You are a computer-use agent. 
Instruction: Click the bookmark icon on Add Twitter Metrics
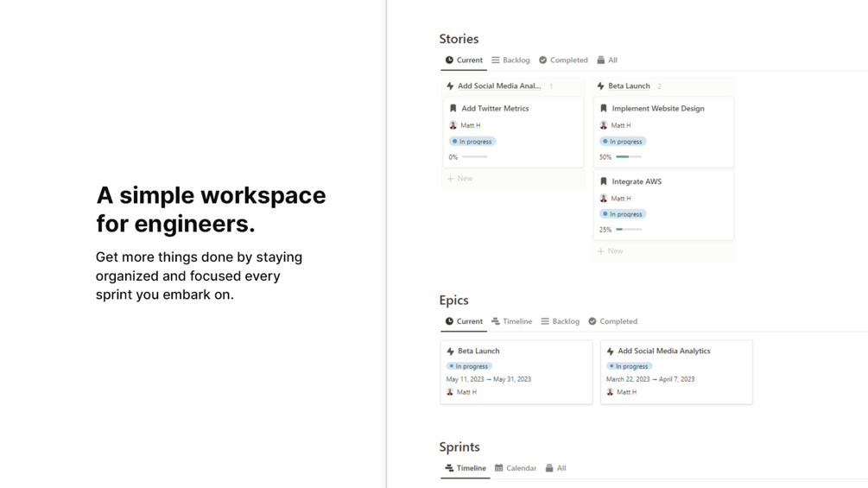pyautogui.click(x=453, y=109)
